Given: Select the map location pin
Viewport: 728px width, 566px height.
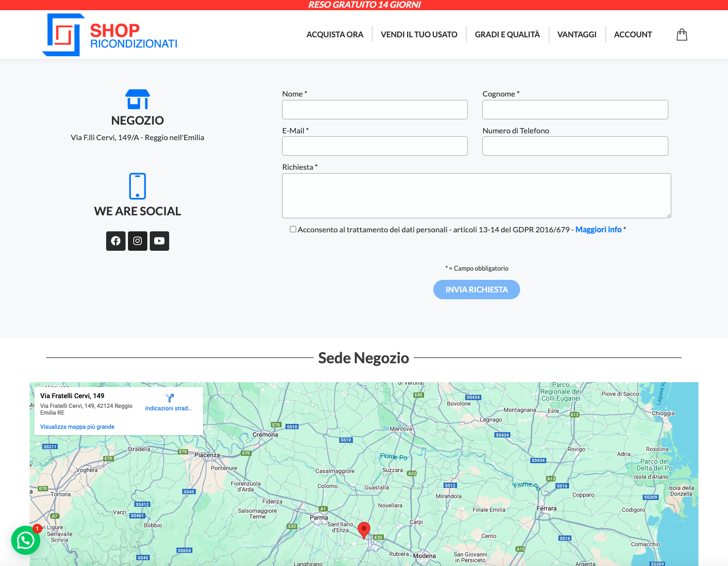Looking at the screenshot, I should click(364, 529).
